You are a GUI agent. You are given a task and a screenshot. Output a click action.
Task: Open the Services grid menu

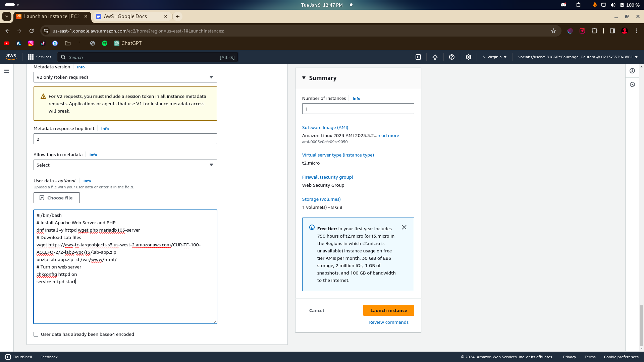click(40, 57)
